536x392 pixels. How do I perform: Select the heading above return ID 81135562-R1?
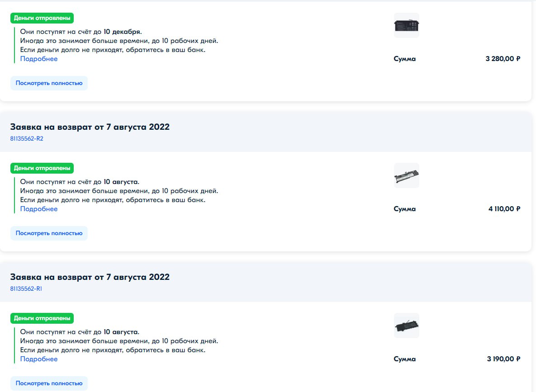coord(90,277)
